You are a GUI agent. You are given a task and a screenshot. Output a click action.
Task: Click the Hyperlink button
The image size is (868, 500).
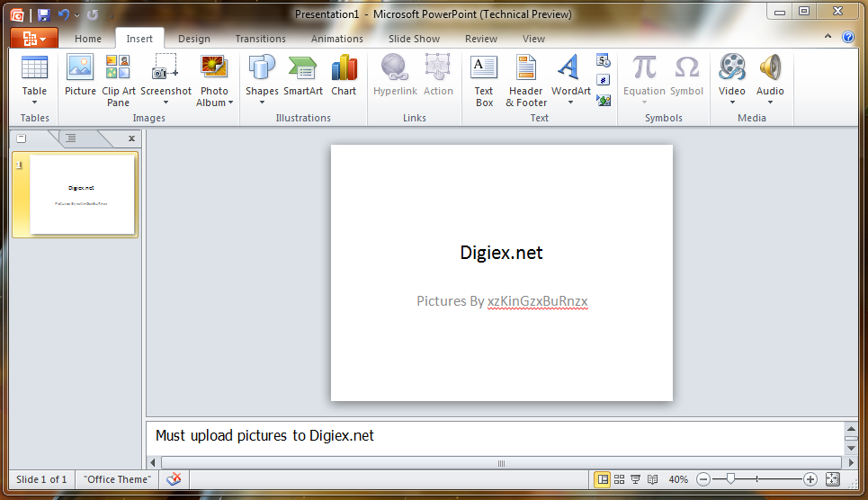(395, 75)
